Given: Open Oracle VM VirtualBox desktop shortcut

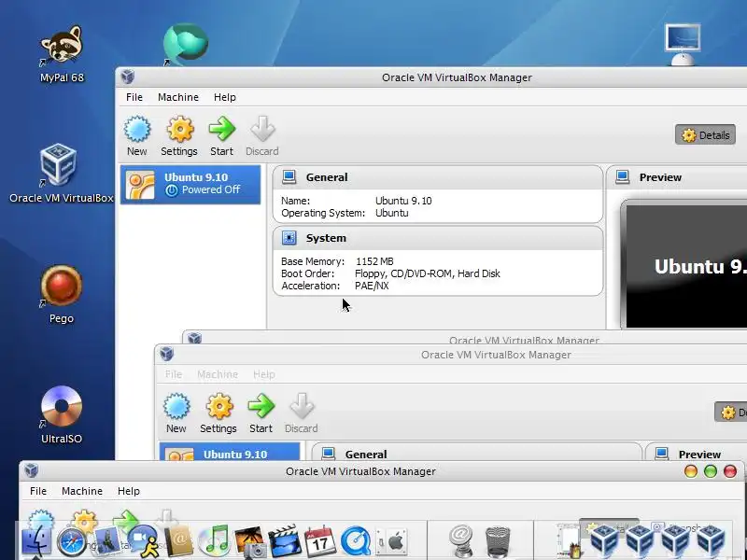Looking at the screenshot, I should 61,174.
